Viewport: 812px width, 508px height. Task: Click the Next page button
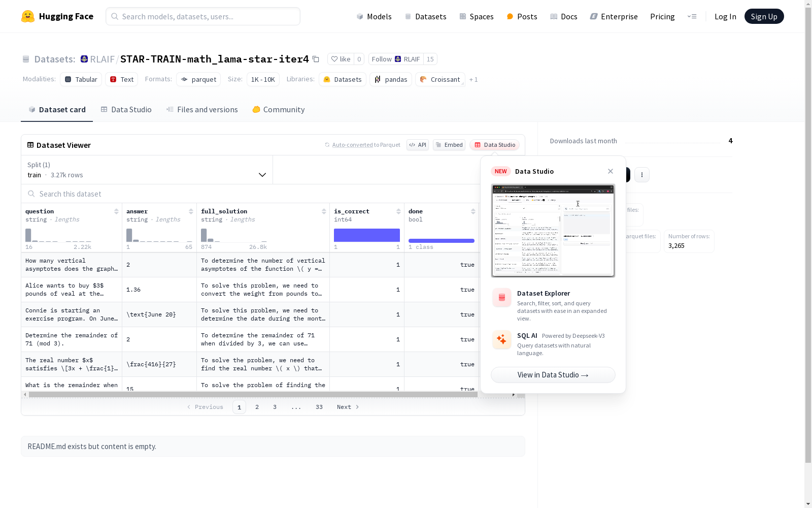pyautogui.click(x=348, y=407)
